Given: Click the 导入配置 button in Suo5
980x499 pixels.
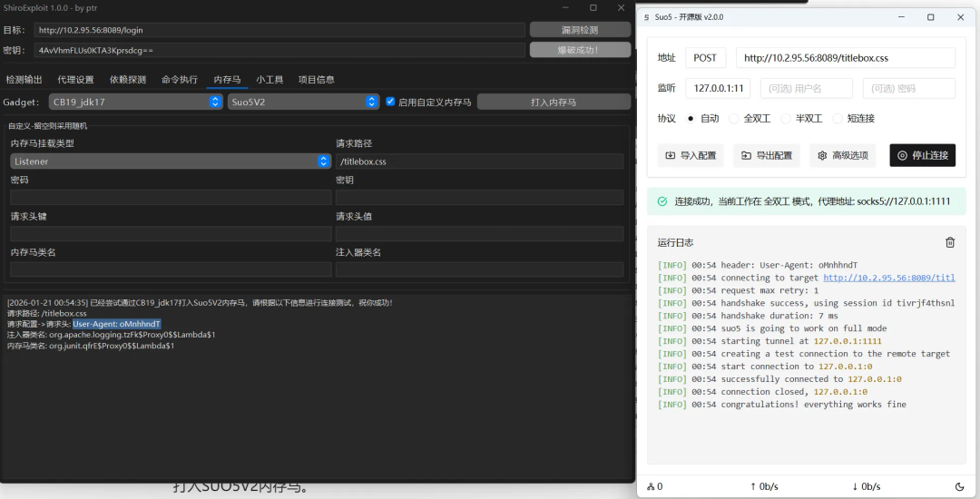Looking at the screenshot, I should point(691,155).
